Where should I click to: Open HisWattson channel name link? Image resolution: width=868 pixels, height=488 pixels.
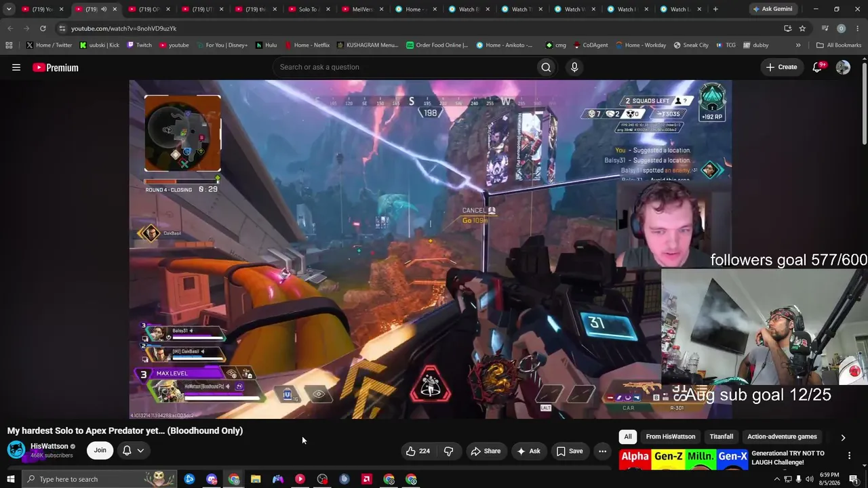[50, 447]
